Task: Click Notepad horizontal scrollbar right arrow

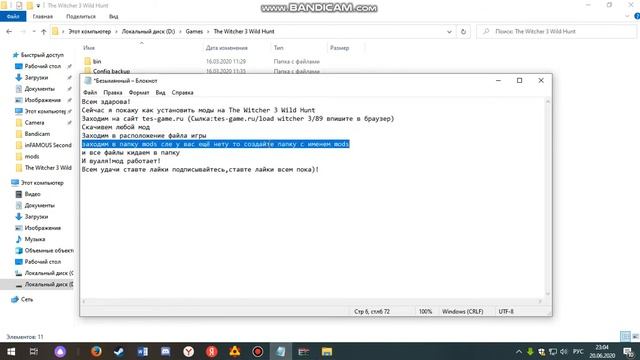Action: [x=540, y=301]
